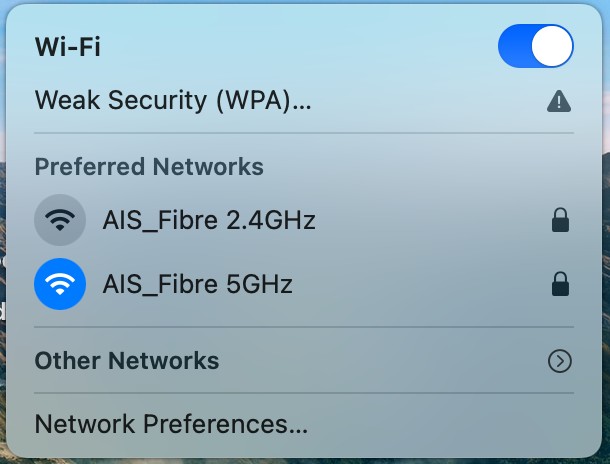The height and width of the screenshot is (464, 610).
Task: Open the Weak Security (WPA)... notice
Action: click(173, 101)
